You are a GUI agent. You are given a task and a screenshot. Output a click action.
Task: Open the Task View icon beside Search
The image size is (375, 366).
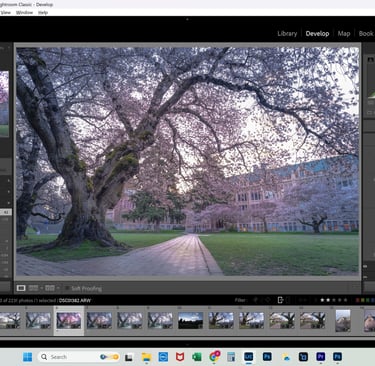click(129, 357)
